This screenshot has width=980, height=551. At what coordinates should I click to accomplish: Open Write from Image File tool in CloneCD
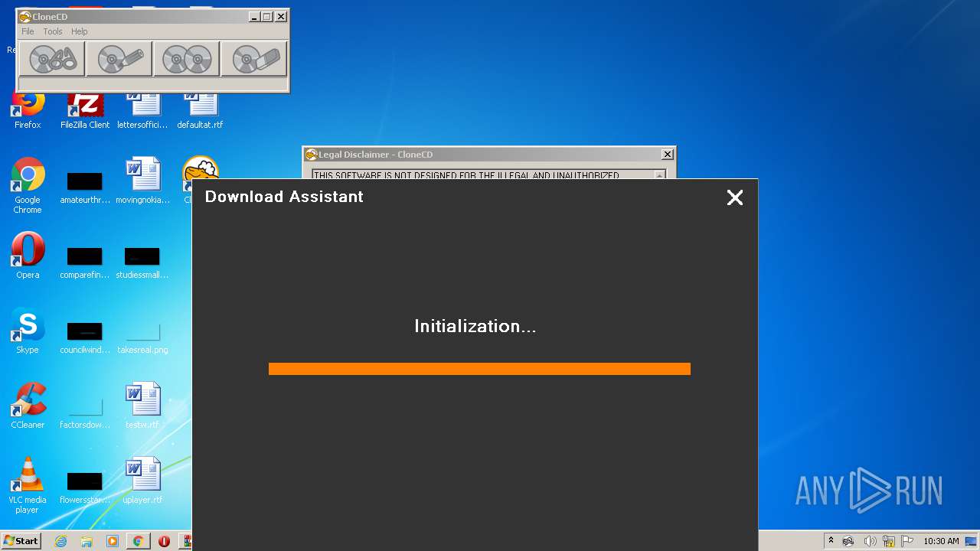(x=119, y=59)
